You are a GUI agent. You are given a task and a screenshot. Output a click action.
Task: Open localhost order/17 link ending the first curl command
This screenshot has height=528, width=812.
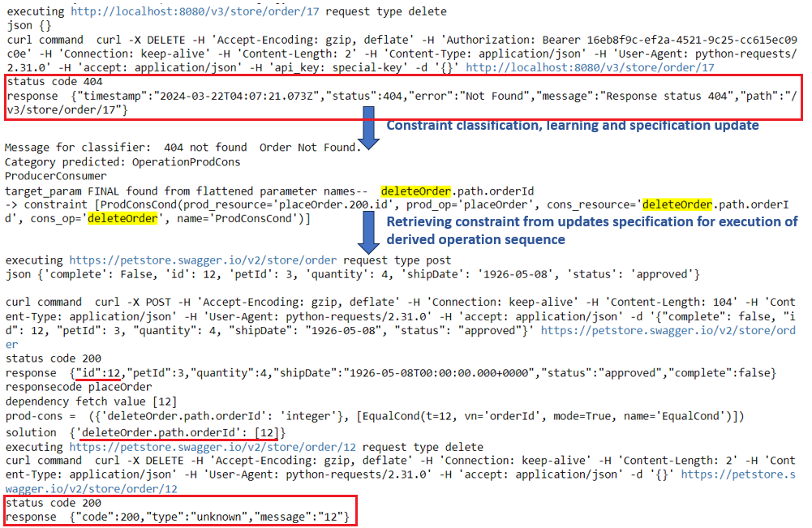tap(590, 67)
